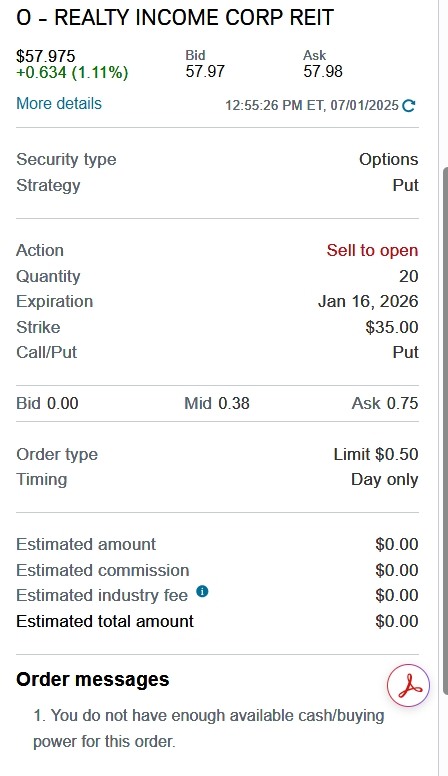
Task: Refresh the quote timestamp icon
Action: [x=408, y=105]
